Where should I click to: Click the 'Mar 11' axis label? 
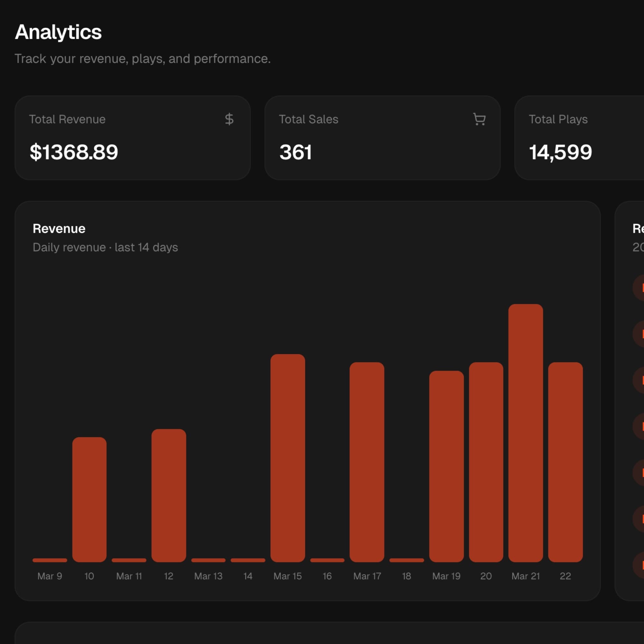129,576
